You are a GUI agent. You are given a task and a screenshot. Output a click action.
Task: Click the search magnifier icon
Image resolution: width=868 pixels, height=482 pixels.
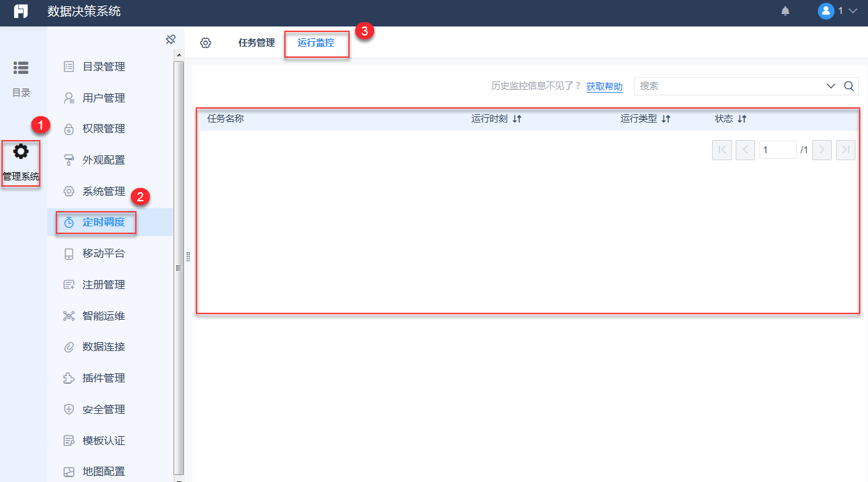point(849,86)
